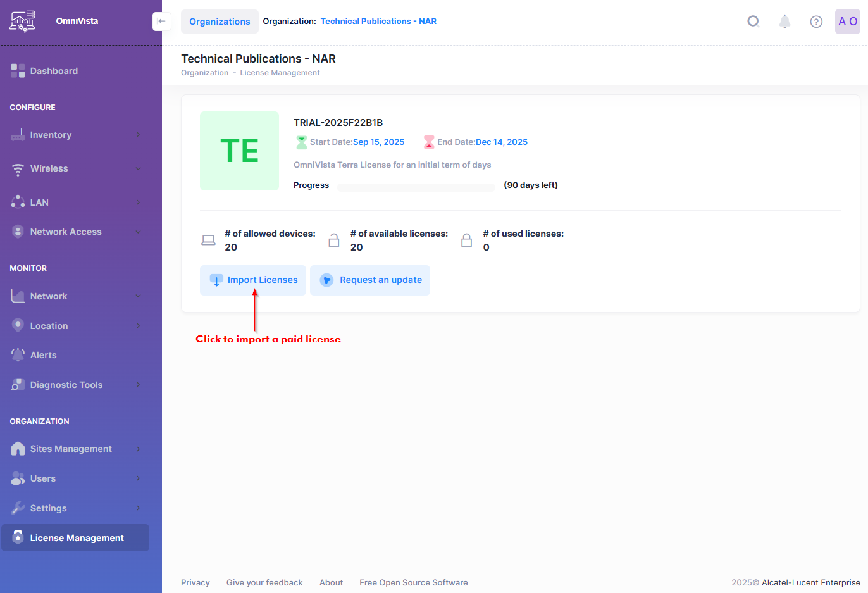
Task: Expand the Network Access chevron
Action: [138, 232]
